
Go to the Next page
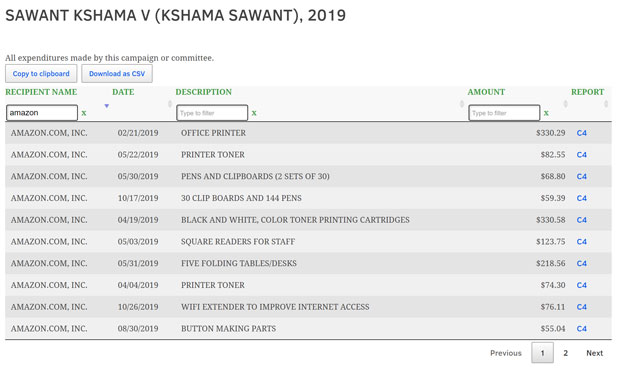click(594, 353)
